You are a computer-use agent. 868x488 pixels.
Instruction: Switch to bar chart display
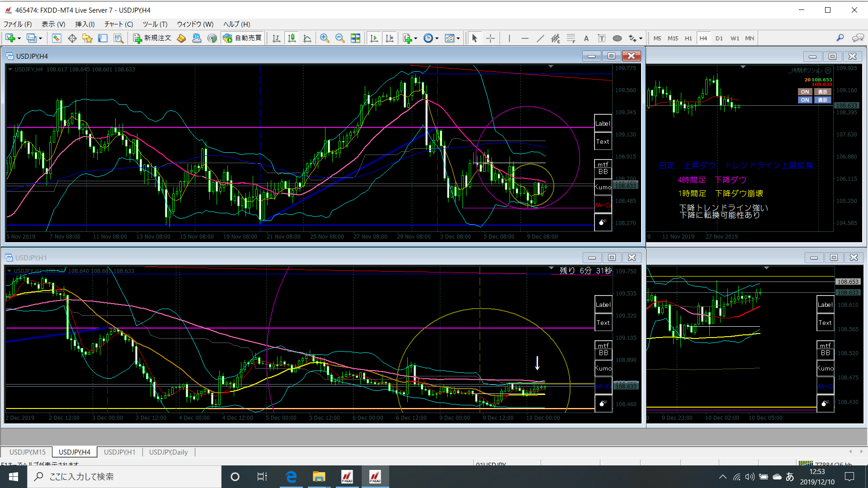click(276, 38)
